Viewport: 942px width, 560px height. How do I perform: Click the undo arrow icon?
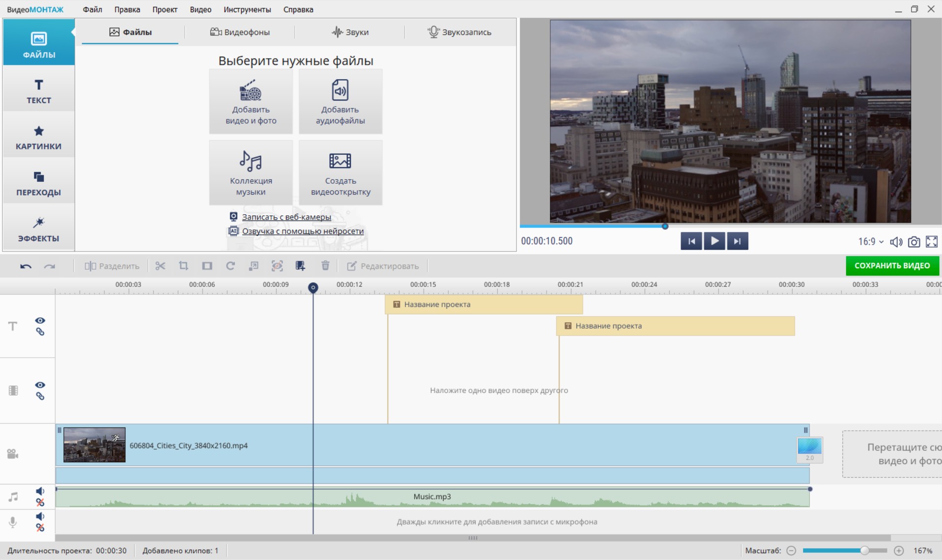tap(26, 266)
